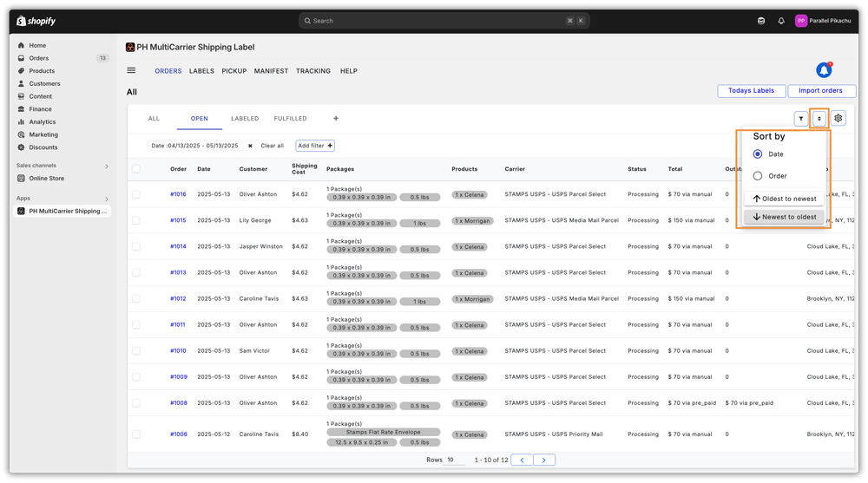Click the Import orders button
868x483 pixels.
(820, 91)
